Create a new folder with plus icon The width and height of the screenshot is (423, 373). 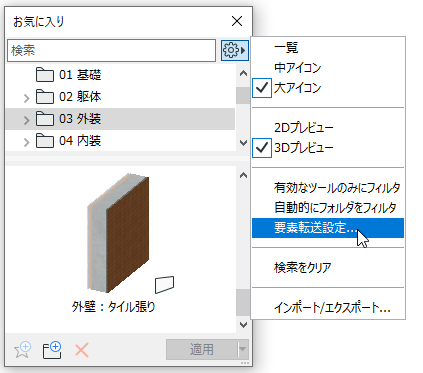[52, 350]
